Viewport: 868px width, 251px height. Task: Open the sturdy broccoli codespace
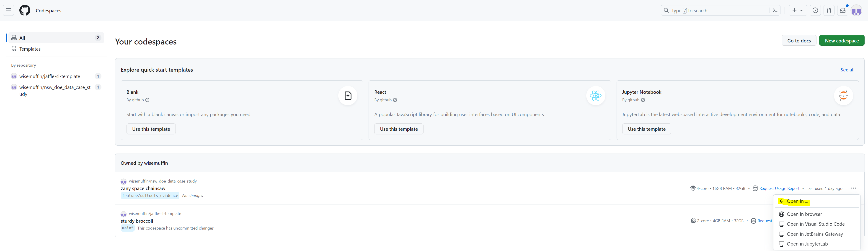click(x=137, y=221)
